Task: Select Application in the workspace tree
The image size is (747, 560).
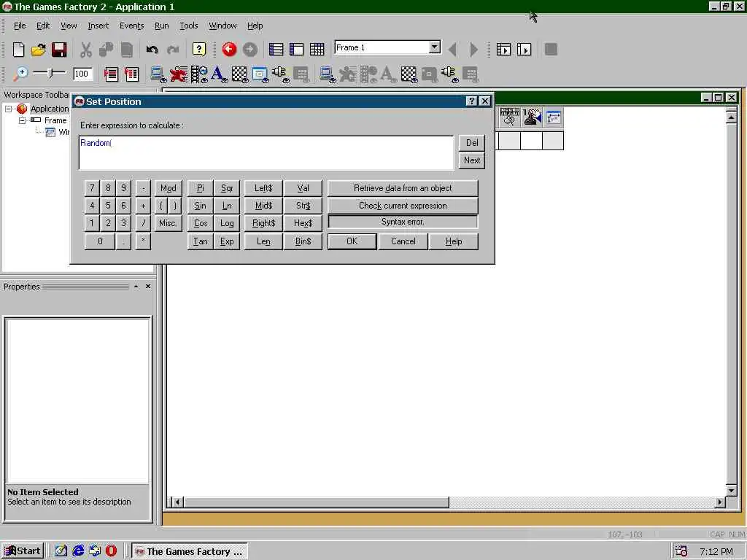Action: tap(50, 109)
